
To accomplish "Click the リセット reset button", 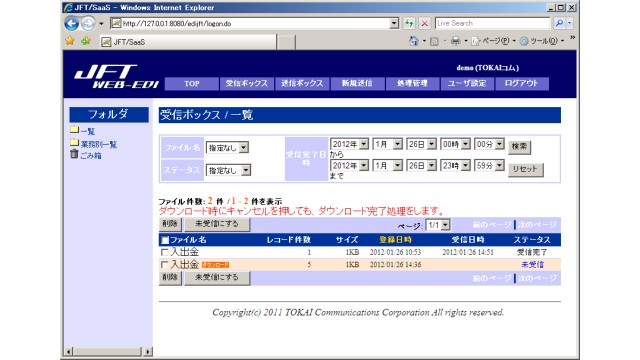I will (x=526, y=169).
